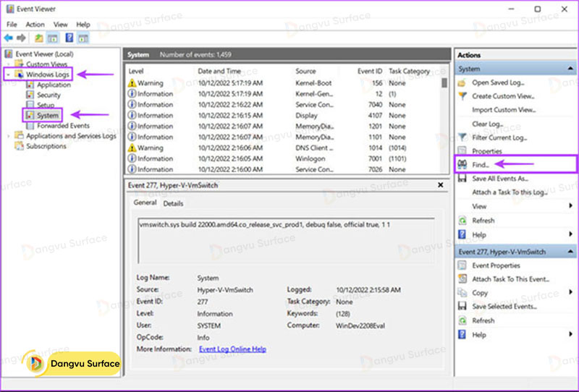Click the blue Help toolbar icon
The height and width of the screenshot is (392, 579).
pyautogui.click(x=69, y=38)
